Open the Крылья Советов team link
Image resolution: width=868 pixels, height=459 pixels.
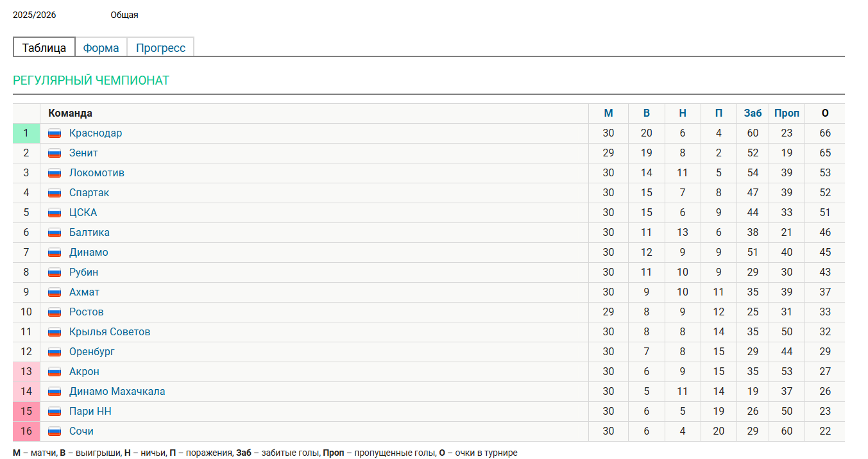(110, 332)
